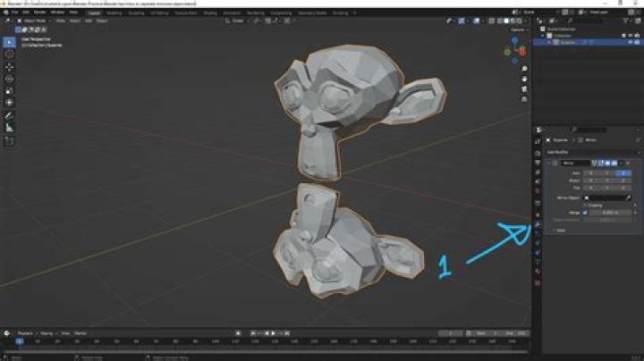Open the viewport Options button

[x=515, y=29]
